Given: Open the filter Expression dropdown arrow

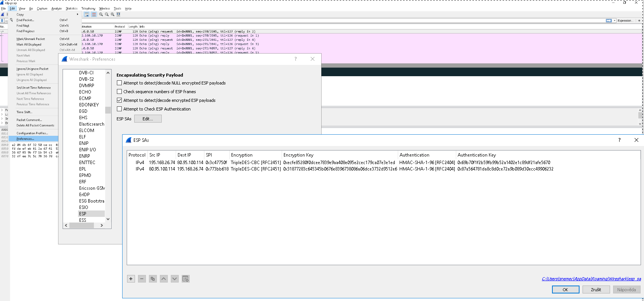Looking at the screenshot, I should (615, 21).
